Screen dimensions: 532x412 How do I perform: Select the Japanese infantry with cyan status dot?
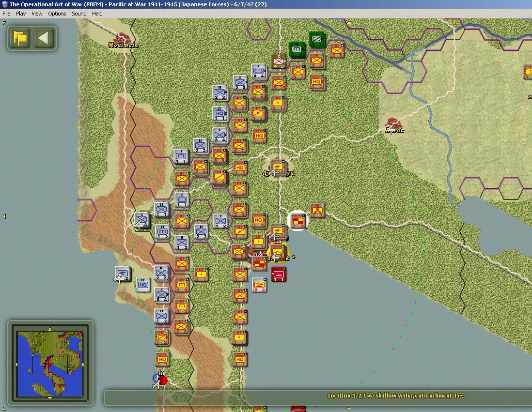[x=182, y=221]
